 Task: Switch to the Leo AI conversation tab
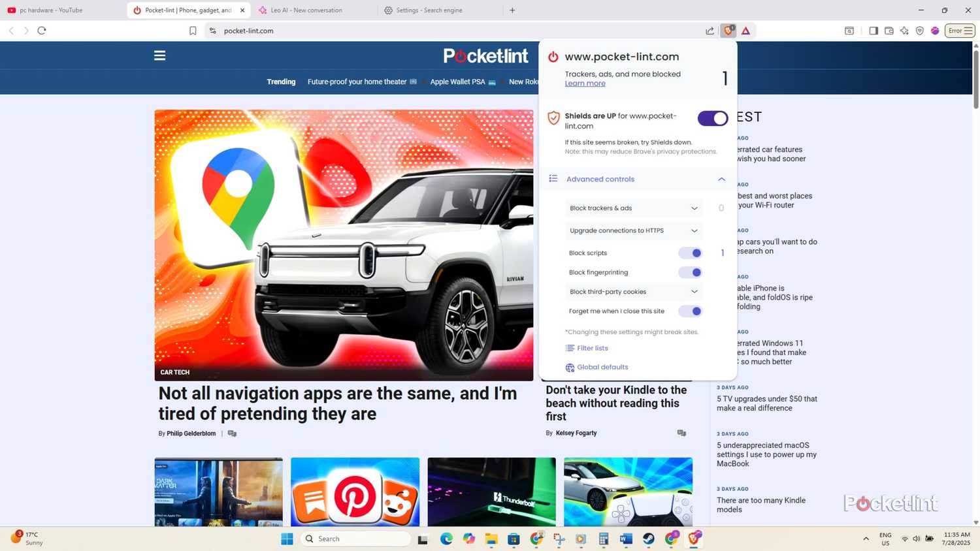pyautogui.click(x=307, y=10)
